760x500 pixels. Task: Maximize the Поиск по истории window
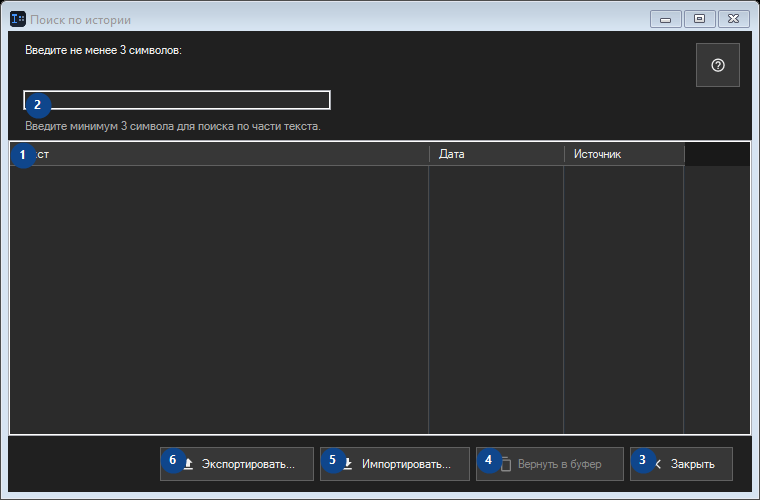coord(699,19)
